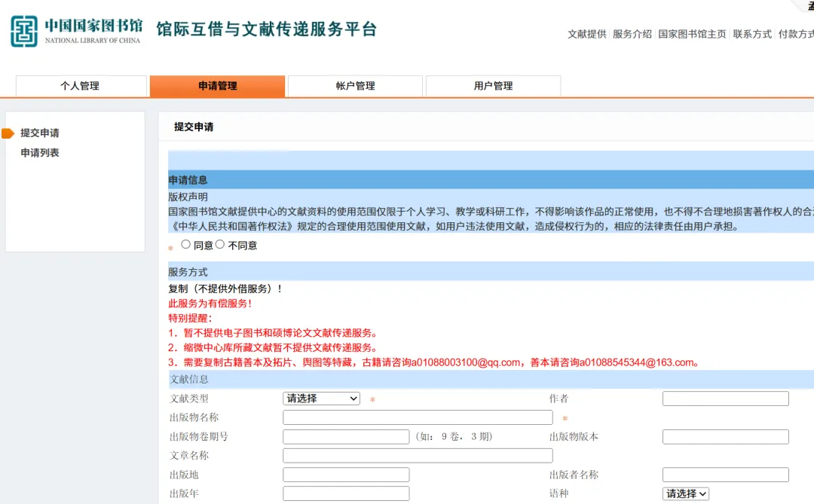This screenshot has width=814, height=504.
Task: Click notice line 2 about 缩微中心库
Action: pos(273,348)
